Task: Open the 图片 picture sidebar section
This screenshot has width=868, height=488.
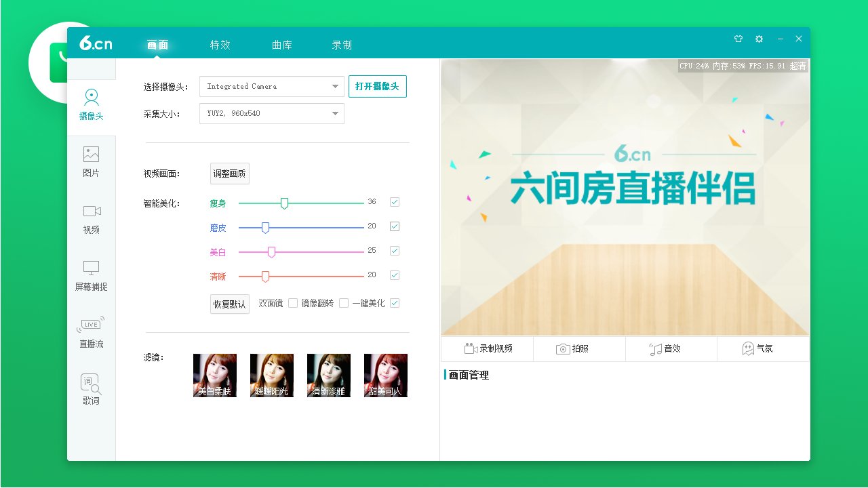Action: (x=92, y=163)
